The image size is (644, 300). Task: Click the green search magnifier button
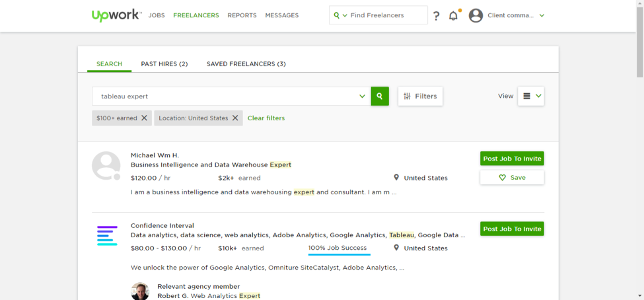(x=380, y=96)
